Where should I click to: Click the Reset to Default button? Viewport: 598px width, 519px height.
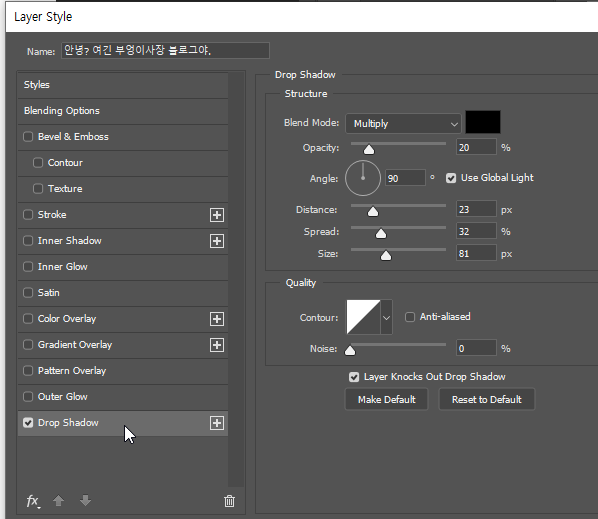coord(487,399)
